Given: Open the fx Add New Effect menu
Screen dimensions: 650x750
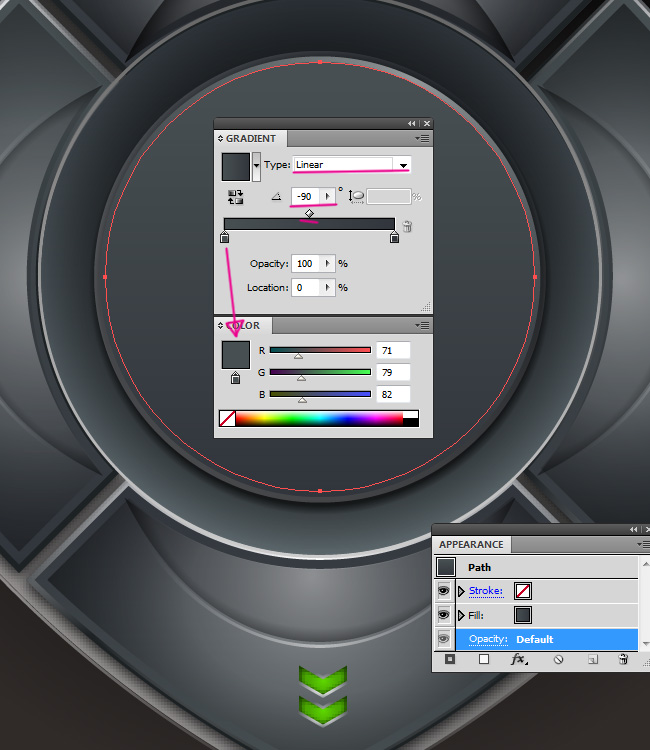Looking at the screenshot, I should click(x=519, y=660).
